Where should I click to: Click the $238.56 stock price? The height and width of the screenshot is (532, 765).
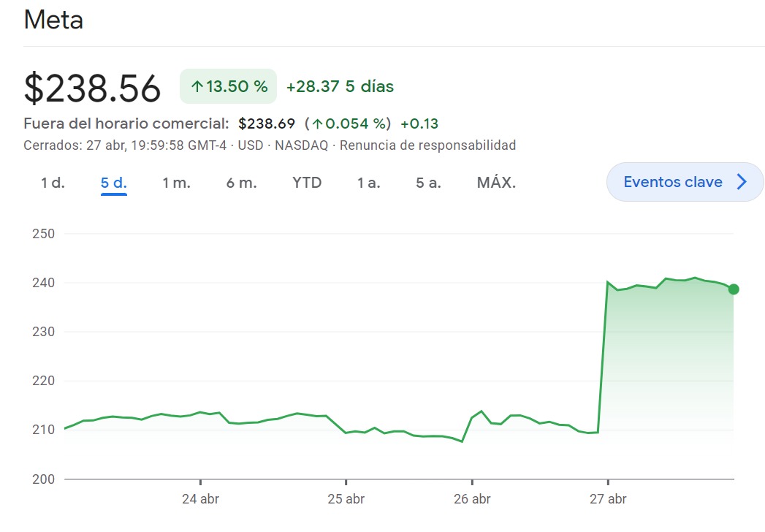tap(92, 88)
